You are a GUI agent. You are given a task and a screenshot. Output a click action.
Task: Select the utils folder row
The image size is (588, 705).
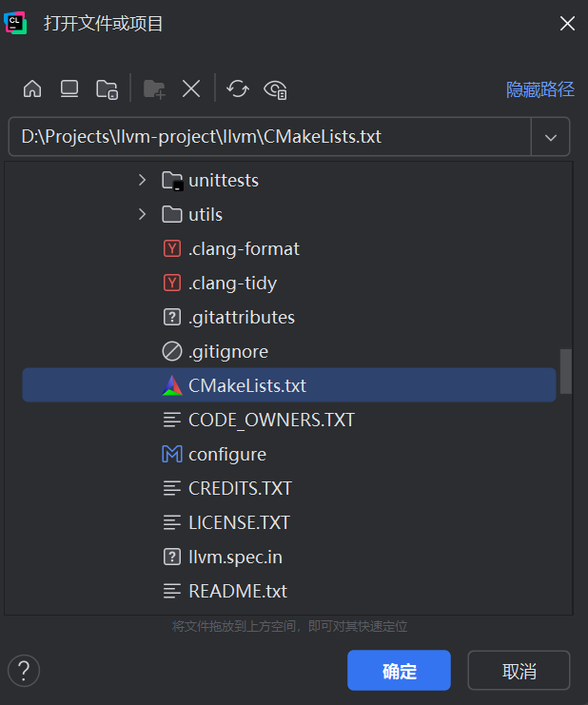(289, 214)
